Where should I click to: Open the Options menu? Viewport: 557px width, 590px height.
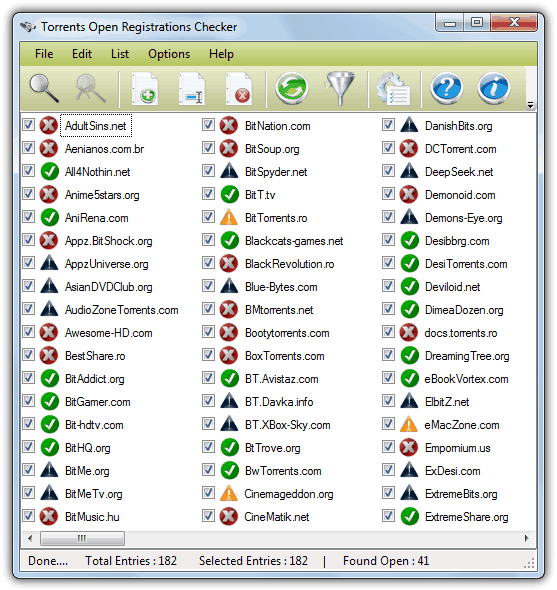[x=169, y=54]
